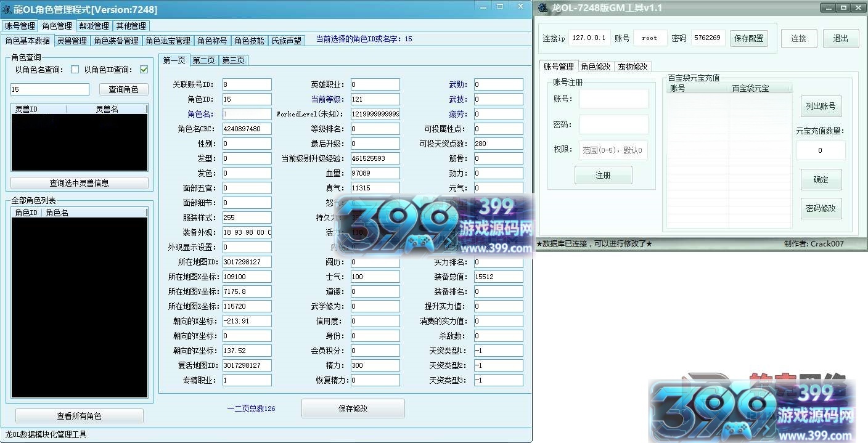Viewport: 868px width, 443px height.
Task: Untick the 以角色ID查询 checkbox
Action: pyautogui.click(x=144, y=70)
